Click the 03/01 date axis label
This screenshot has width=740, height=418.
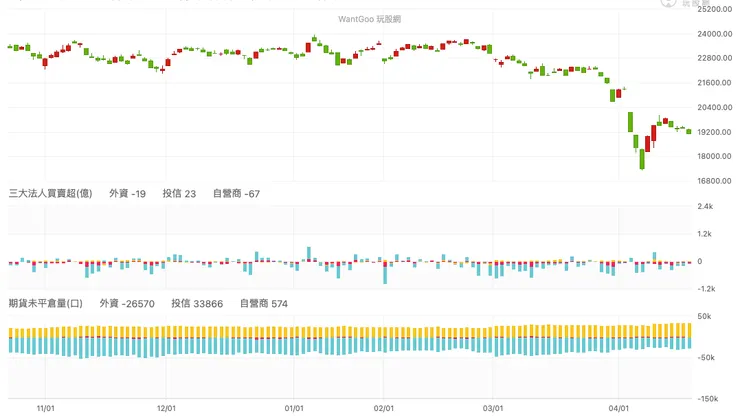coord(493,409)
